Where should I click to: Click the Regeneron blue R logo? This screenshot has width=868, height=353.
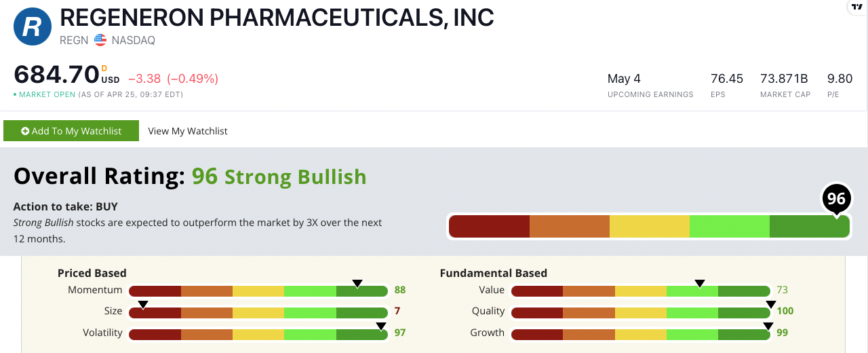pos(33,26)
